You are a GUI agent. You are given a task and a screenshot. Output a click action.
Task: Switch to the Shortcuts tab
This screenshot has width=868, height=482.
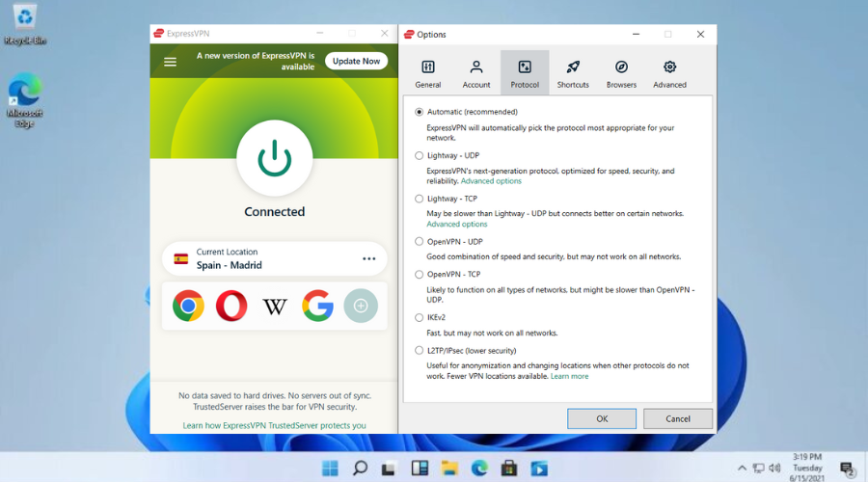(x=573, y=73)
